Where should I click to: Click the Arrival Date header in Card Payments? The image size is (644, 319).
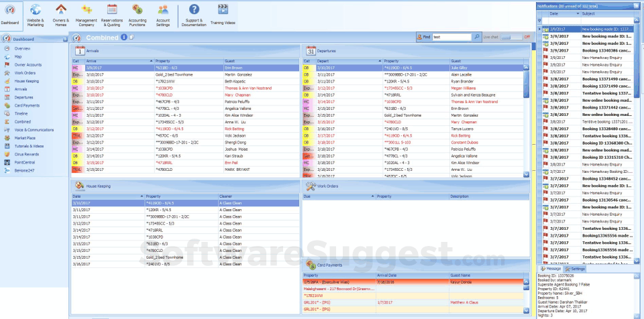pyautogui.click(x=413, y=275)
